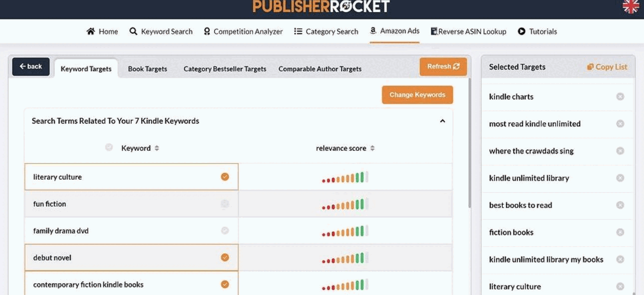This screenshot has height=295, width=644.
Task: Open Category Search
Action: pos(326,31)
